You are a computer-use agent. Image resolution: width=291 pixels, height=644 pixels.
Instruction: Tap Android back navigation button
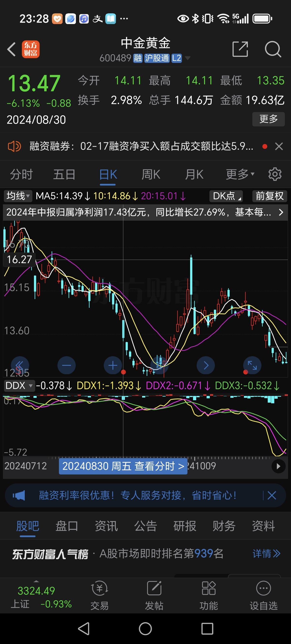[84, 629]
